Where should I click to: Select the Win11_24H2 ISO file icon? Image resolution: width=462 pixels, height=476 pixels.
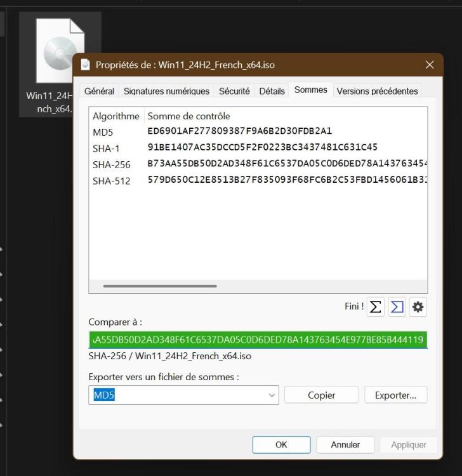pyautogui.click(x=58, y=52)
